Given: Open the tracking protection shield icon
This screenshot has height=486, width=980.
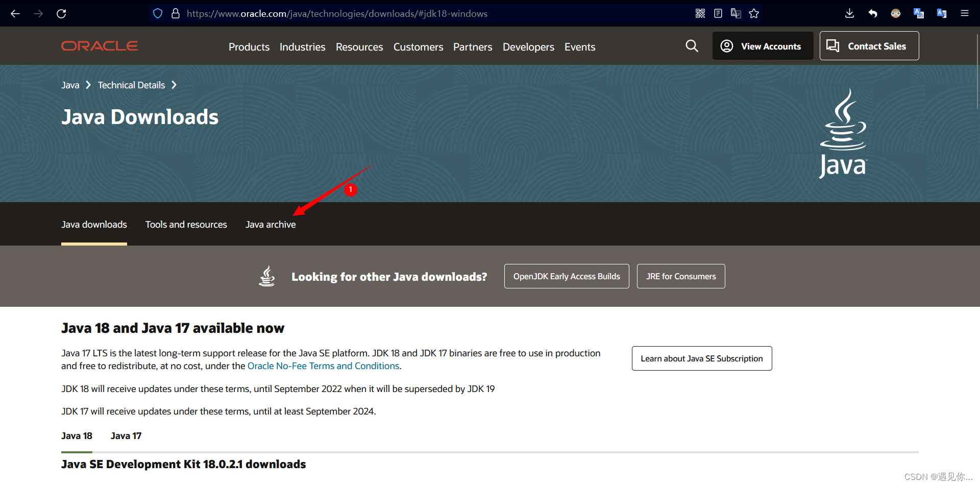Looking at the screenshot, I should click(x=158, y=14).
